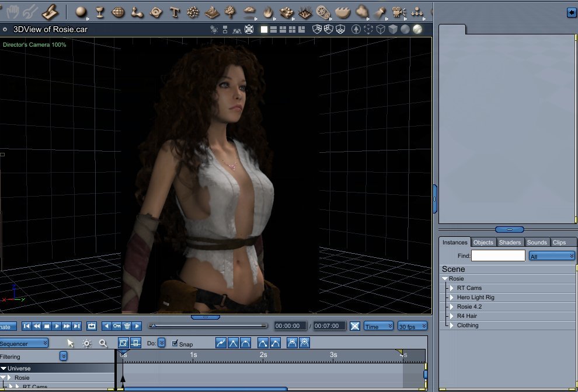Select the vertex mesh globe tool
This screenshot has height=392, width=578.
click(118, 12)
